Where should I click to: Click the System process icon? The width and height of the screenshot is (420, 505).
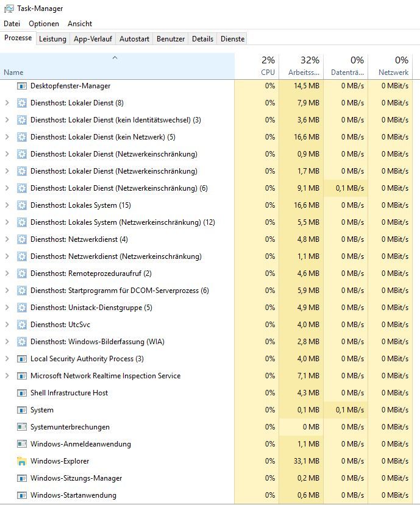pos(21,411)
